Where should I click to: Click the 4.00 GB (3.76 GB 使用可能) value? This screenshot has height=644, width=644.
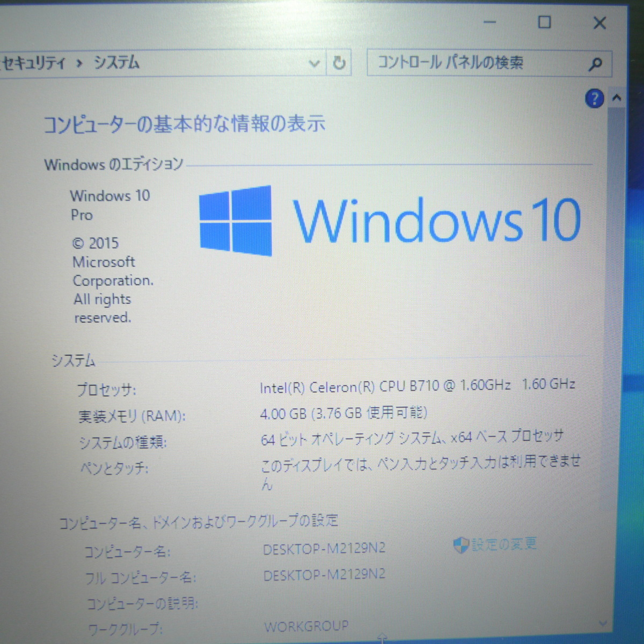point(343,413)
